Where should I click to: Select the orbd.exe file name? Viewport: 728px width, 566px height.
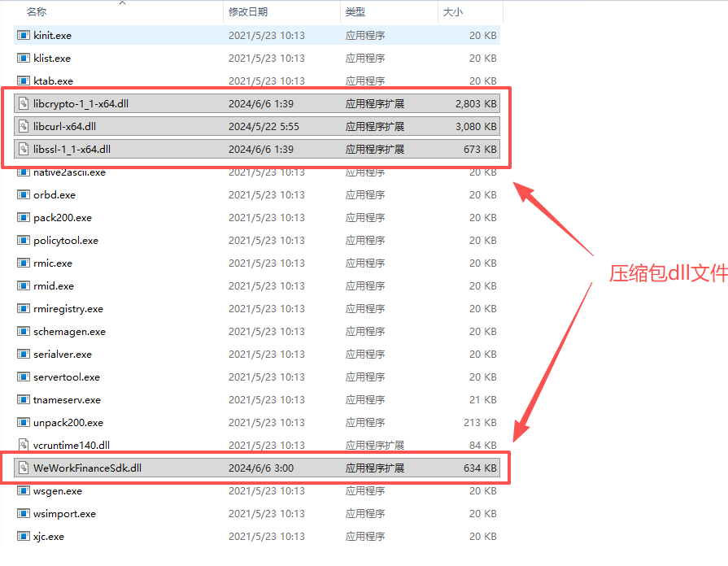click(x=54, y=194)
